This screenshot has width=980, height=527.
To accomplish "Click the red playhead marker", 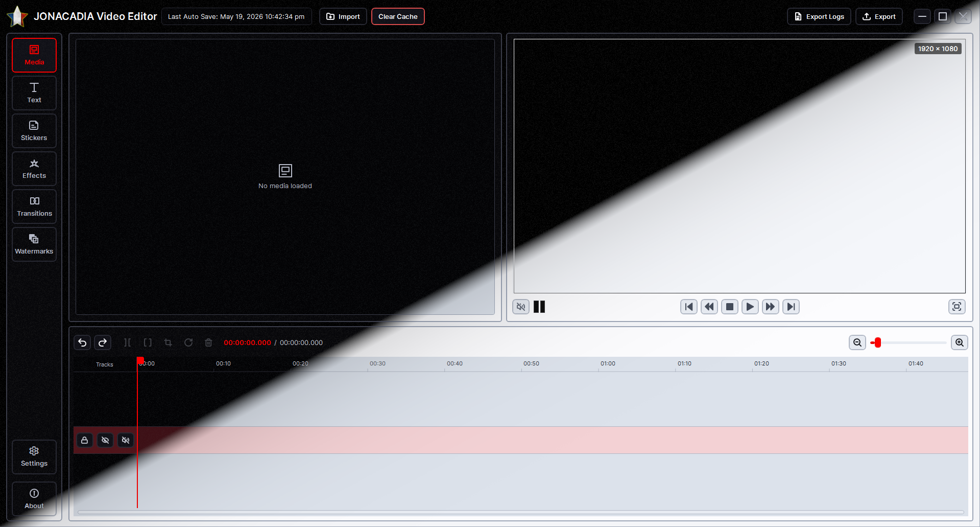I will pos(140,360).
